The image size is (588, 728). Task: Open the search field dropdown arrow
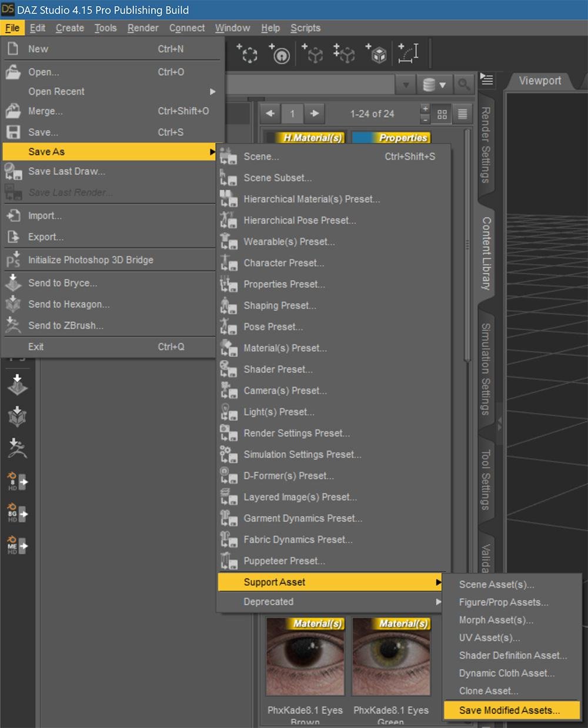406,85
